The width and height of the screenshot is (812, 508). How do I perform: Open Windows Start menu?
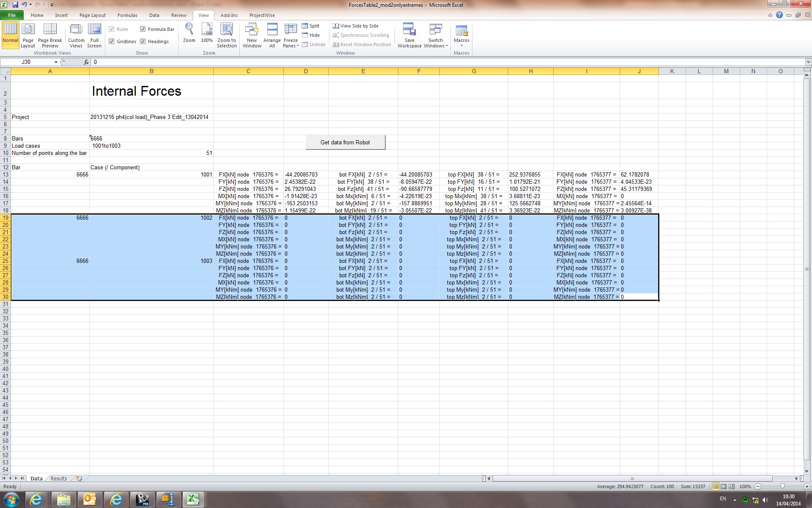tap(11, 500)
